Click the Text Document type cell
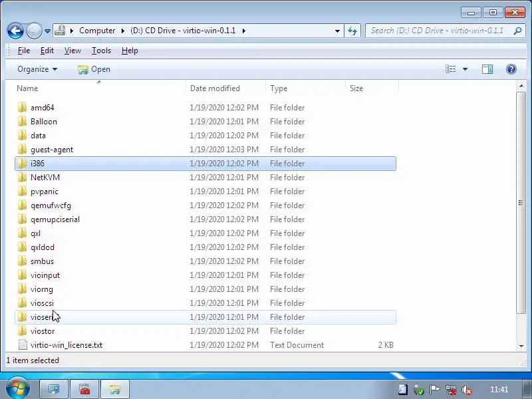Viewport: 532px width, 399px height. pos(297,344)
